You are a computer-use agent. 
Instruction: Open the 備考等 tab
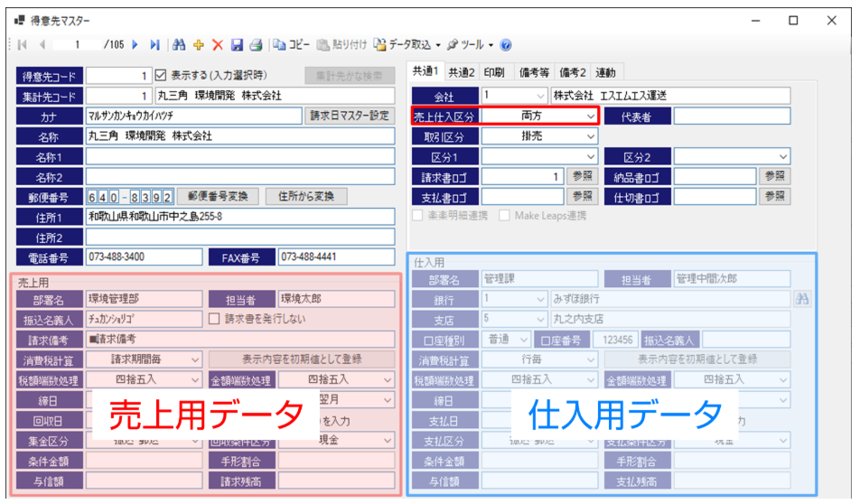tap(534, 72)
